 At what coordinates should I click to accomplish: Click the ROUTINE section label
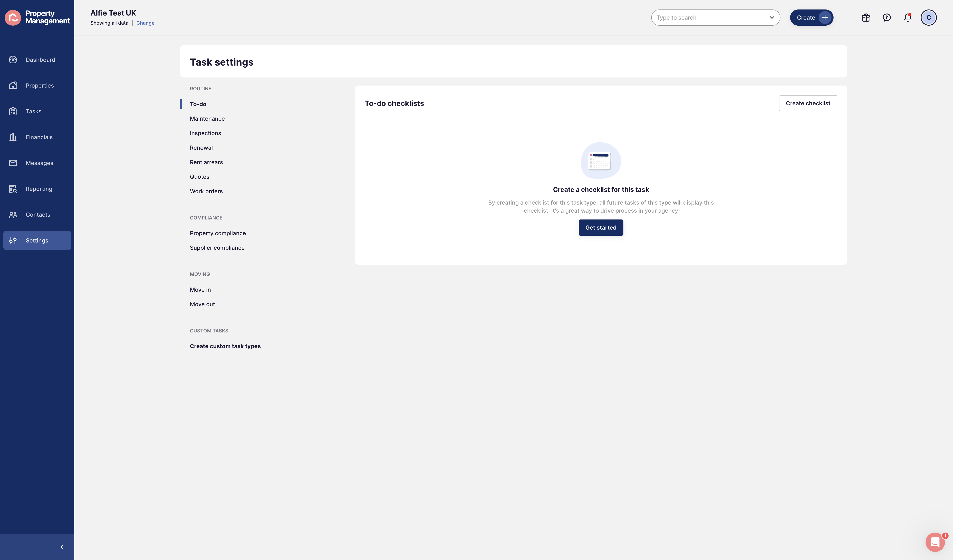pos(200,89)
